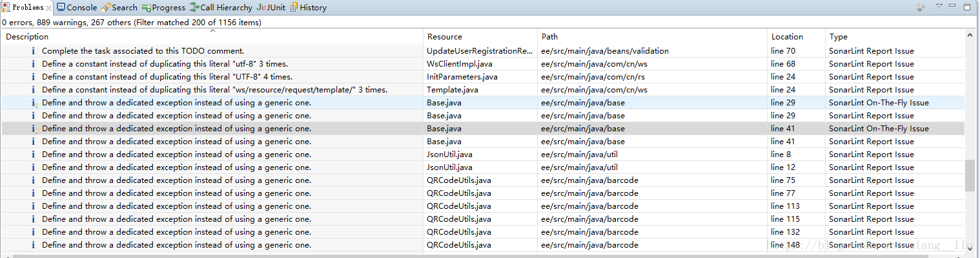Click the On-The-Fly info icon on line 41 row
Viewport: 980px width, 258px height.
click(34, 129)
